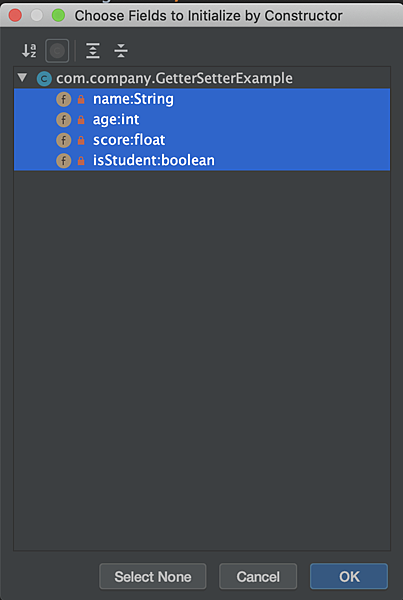Select the isStudent:boolean field

coord(202,160)
